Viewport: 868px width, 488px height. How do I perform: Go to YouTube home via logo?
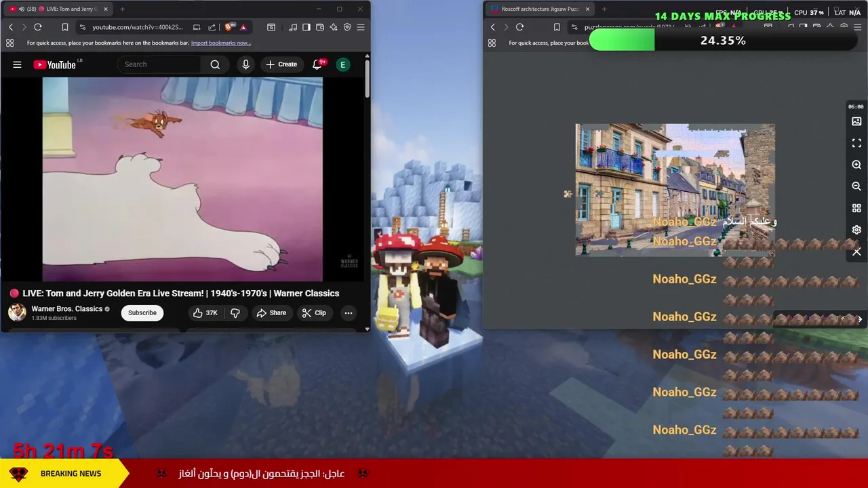pos(55,64)
